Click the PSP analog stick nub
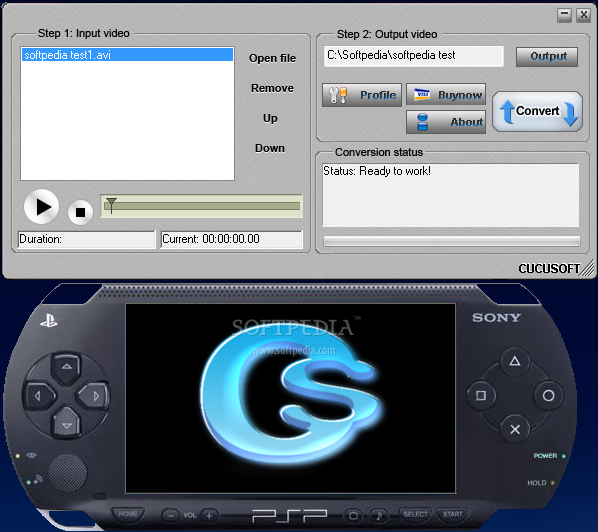The width and height of the screenshot is (598, 532). (68, 473)
